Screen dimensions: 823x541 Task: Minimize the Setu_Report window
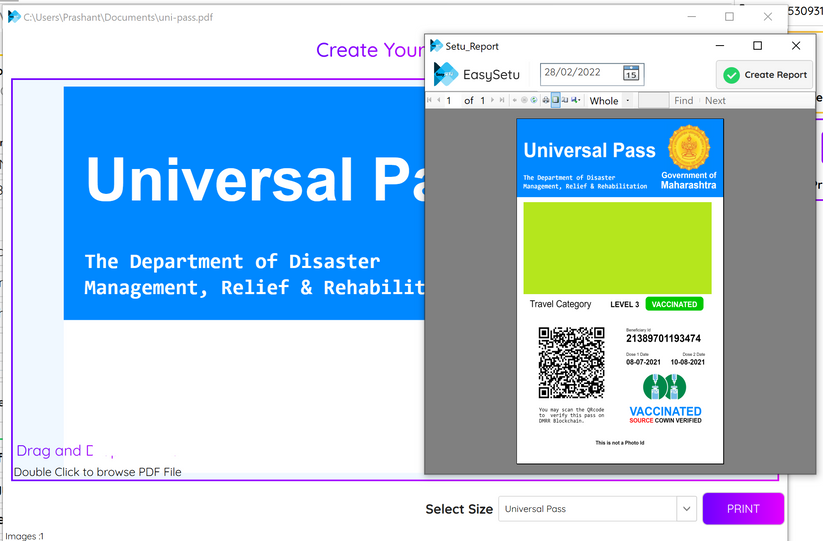(x=720, y=46)
